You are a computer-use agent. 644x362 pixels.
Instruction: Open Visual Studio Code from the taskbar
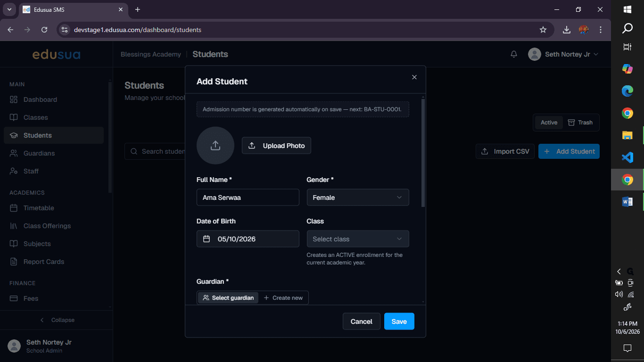[627, 157]
